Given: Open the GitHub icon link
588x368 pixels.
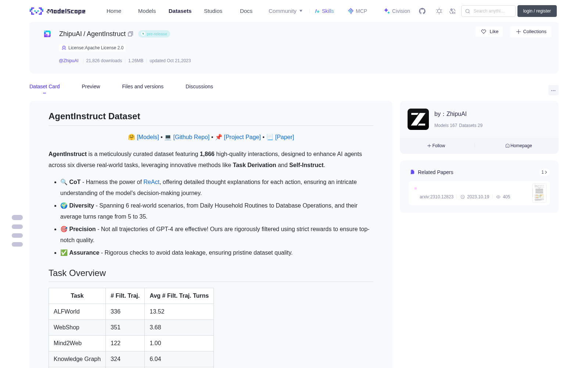Looking at the screenshot, I should [422, 11].
